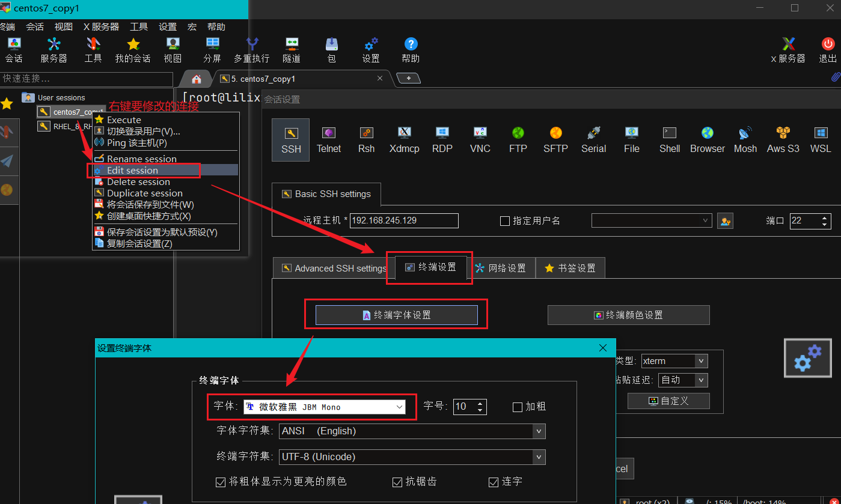Open the 网络设置 tab
The height and width of the screenshot is (504, 841).
(x=501, y=268)
